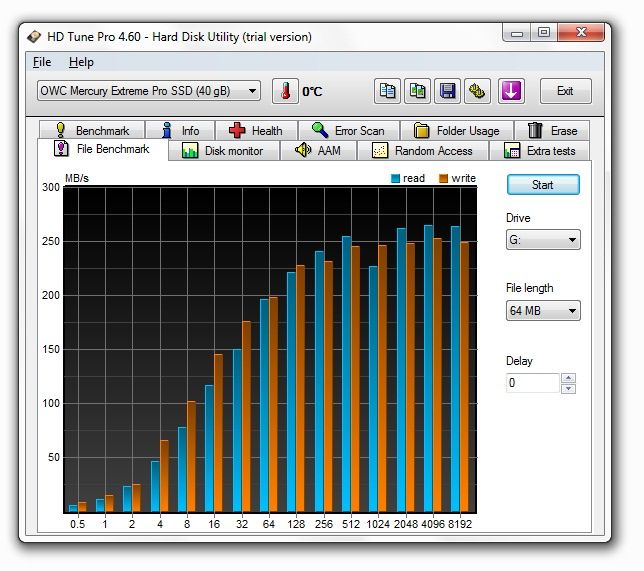The height and width of the screenshot is (571, 644).
Task: Click the orange write legend swatch
Action: pyautogui.click(x=443, y=178)
